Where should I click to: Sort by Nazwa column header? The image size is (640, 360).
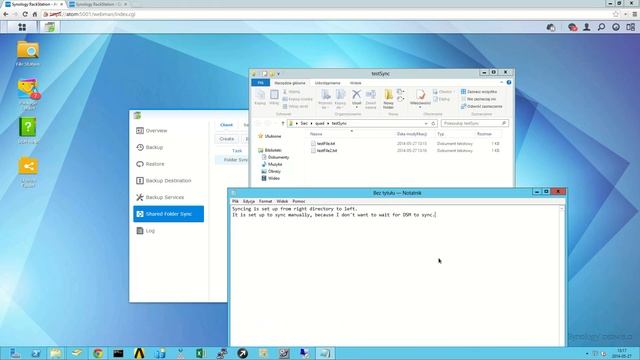[x=316, y=134]
